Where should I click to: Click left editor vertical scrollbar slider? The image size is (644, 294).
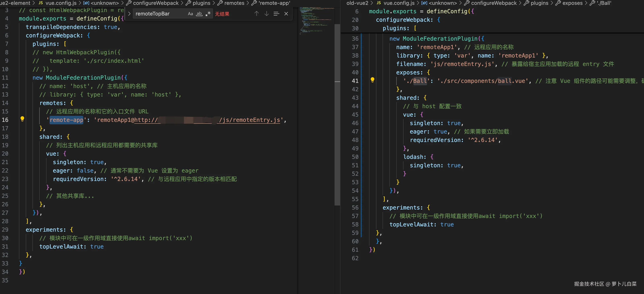pos(337,115)
